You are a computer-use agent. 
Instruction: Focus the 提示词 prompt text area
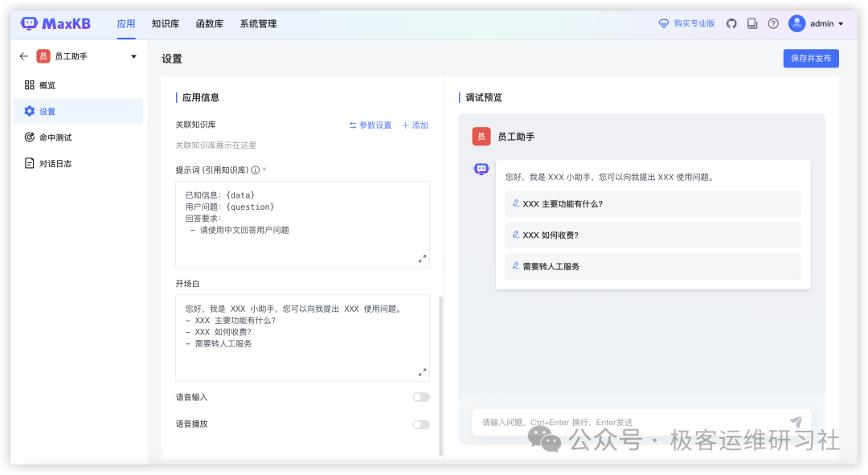tap(302, 224)
